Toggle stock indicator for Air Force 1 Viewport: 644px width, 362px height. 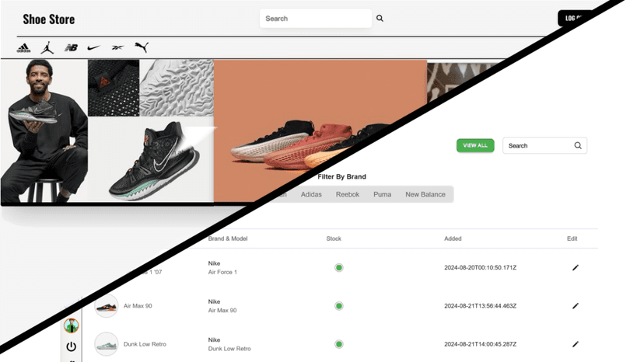coord(339,267)
